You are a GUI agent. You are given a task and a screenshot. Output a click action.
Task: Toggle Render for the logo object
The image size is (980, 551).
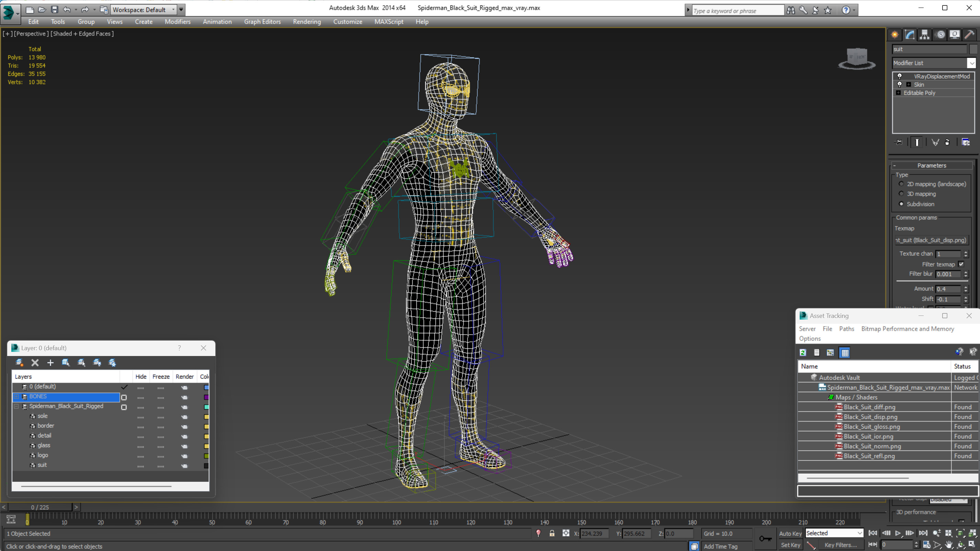(184, 456)
